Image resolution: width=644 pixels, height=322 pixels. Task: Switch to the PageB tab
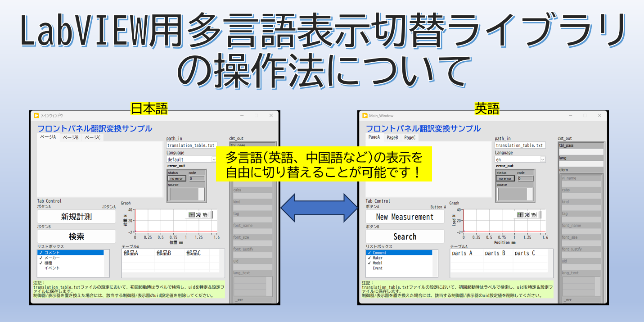click(x=392, y=137)
